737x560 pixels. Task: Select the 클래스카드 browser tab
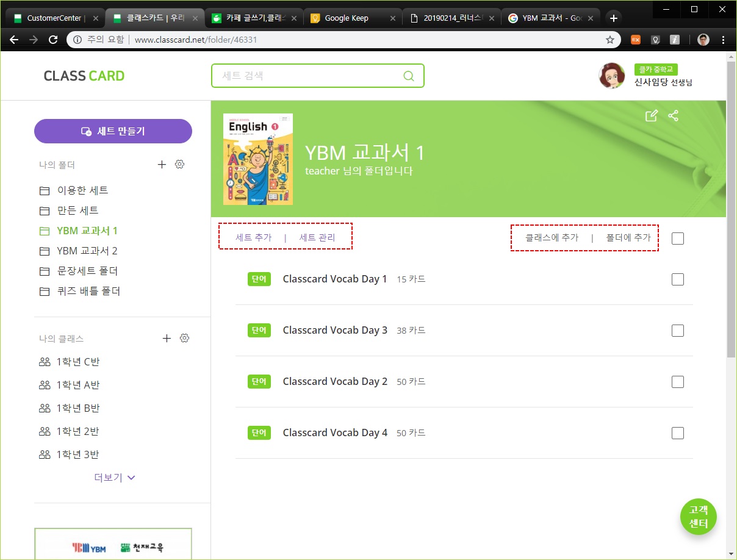pos(154,18)
